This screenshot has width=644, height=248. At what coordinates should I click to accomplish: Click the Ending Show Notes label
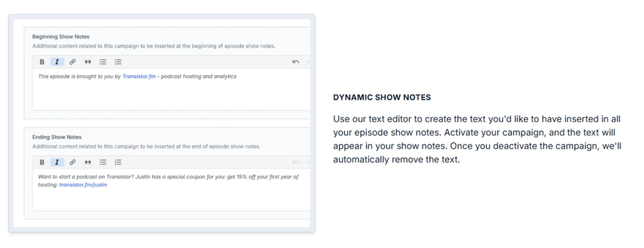(x=57, y=137)
